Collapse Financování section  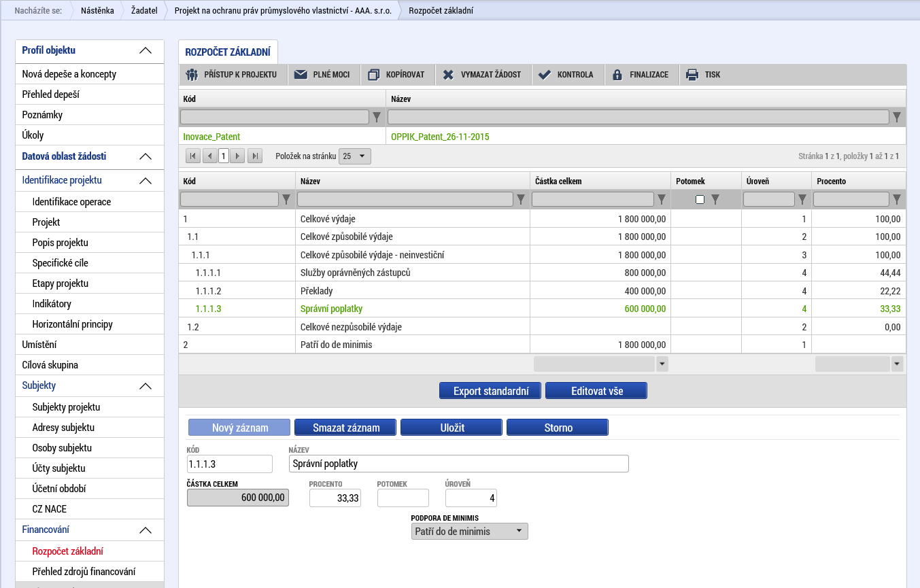coord(145,530)
